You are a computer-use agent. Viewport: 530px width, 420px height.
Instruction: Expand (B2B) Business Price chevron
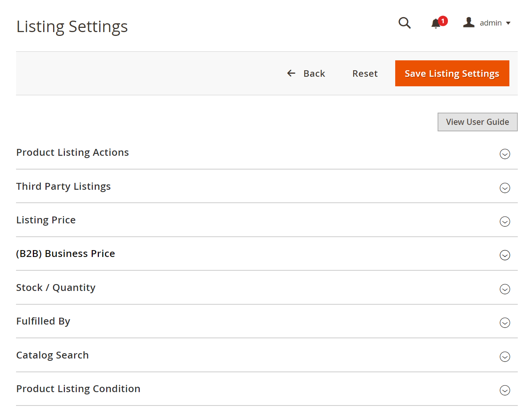pyautogui.click(x=505, y=255)
